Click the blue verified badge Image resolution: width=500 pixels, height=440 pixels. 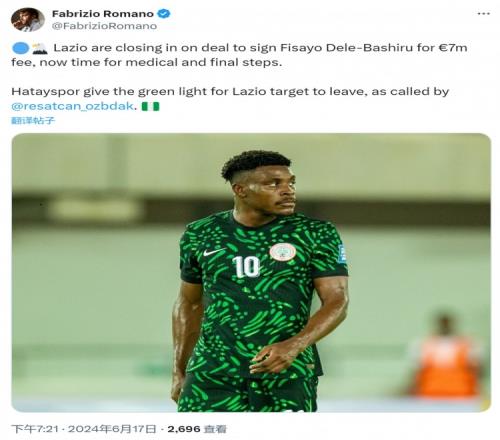coord(164,14)
